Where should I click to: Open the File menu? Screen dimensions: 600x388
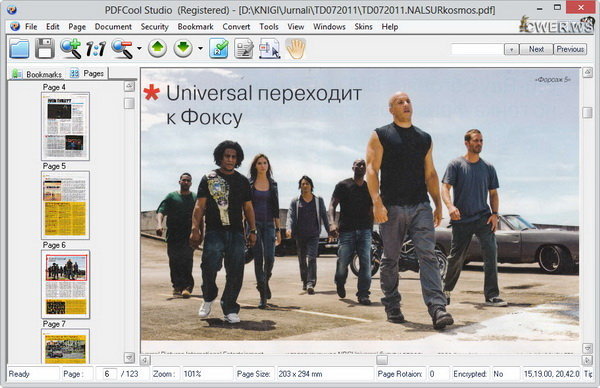click(x=31, y=27)
